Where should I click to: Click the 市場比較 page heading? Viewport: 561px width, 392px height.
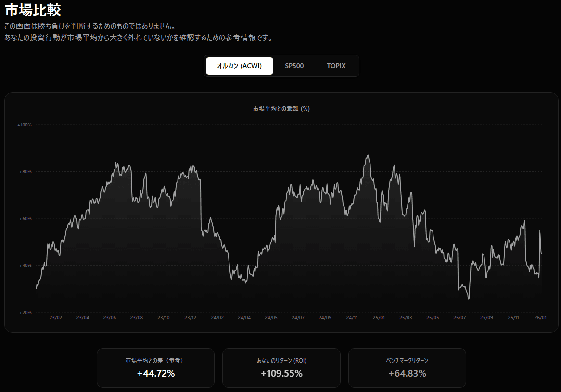[33, 10]
